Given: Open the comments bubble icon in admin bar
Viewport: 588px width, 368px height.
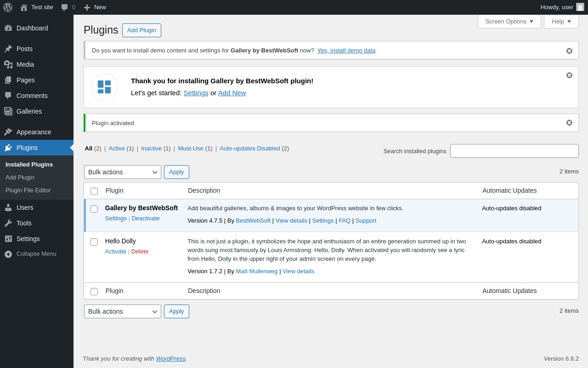Looking at the screenshot, I should click(x=64, y=7).
